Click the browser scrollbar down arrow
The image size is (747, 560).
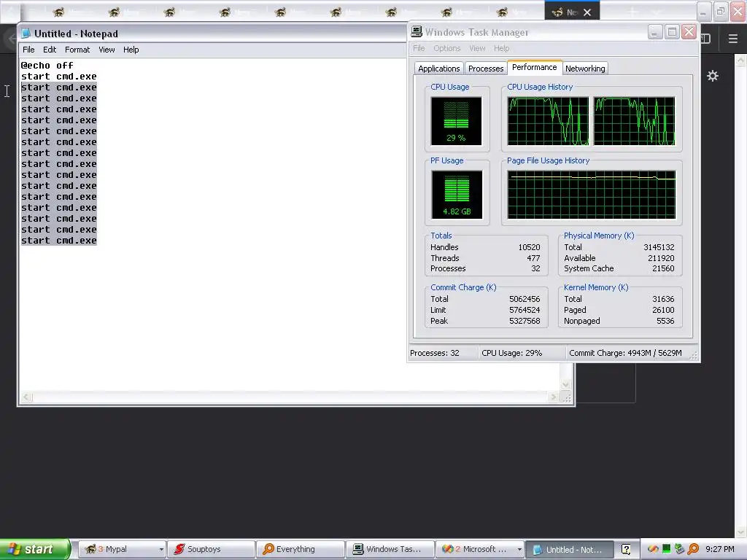click(740, 532)
